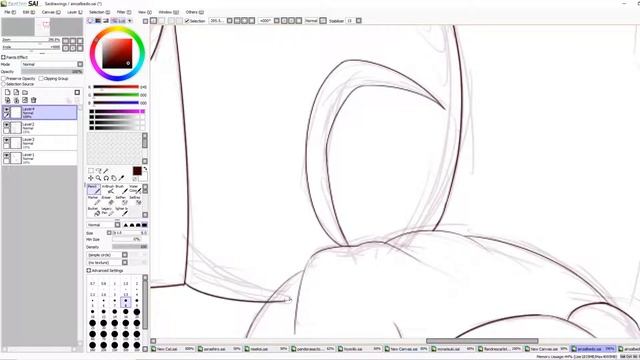Image resolution: width=640 pixels, height=360 pixels.
Task: Select the eyedropper color picker tool
Action: click(121, 178)
